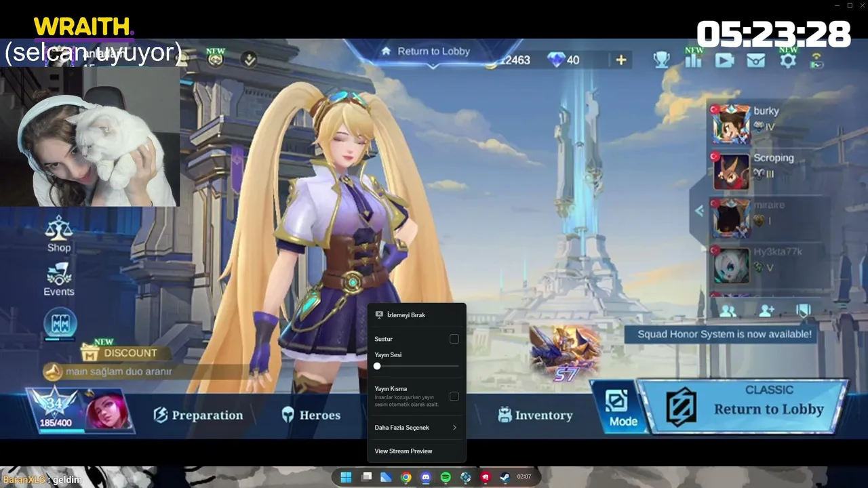The height and width of the screenshot is (488, 868).
Task: Enable the Yayın Kısma checkbox
Action: (x=454, y=396)
